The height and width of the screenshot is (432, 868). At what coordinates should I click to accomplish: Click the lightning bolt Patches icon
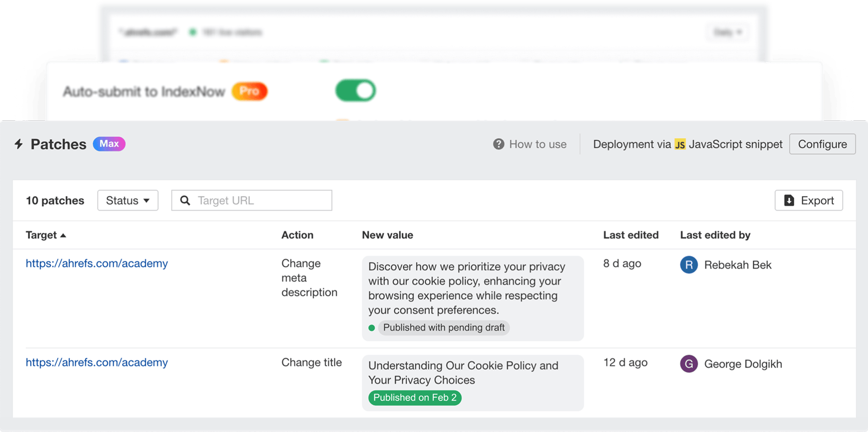click(x=18, y=144)
